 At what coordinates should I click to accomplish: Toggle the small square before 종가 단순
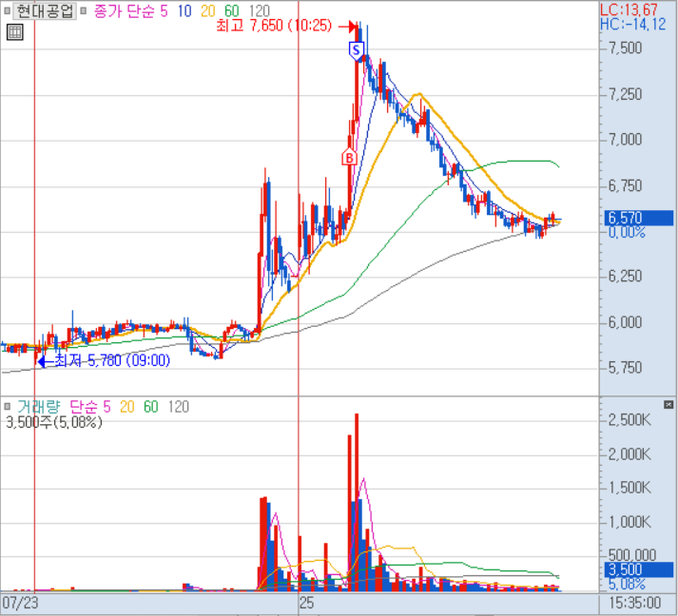(x=85, y=10)
